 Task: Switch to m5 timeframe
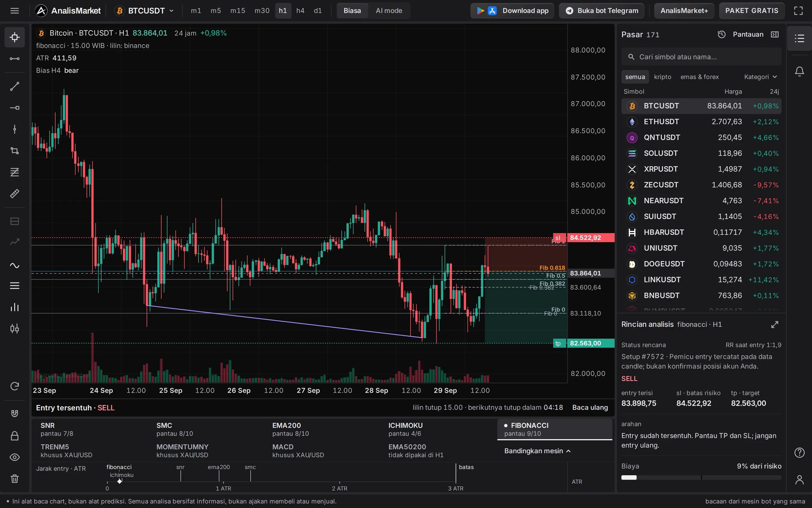(216, 11)
